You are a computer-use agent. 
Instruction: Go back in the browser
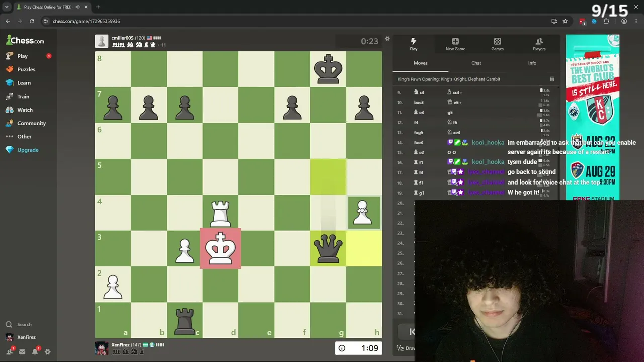(x=8, y=21)
